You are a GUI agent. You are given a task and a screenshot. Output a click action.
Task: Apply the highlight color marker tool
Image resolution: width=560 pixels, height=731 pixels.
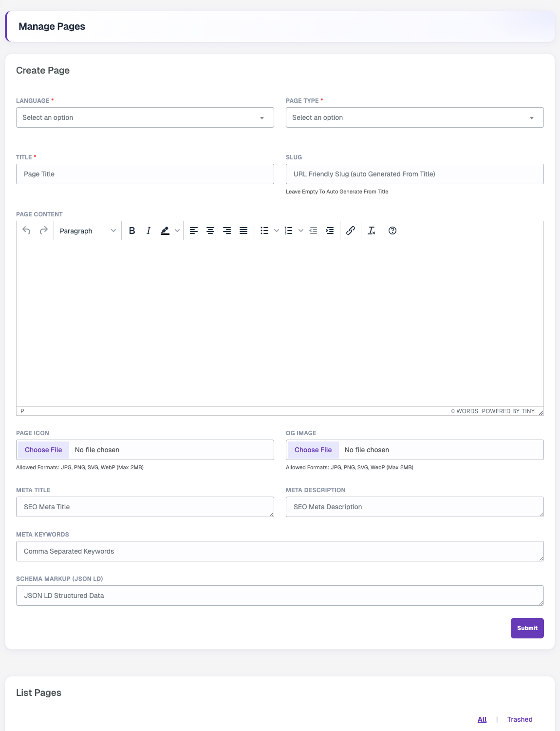point(165,231)
